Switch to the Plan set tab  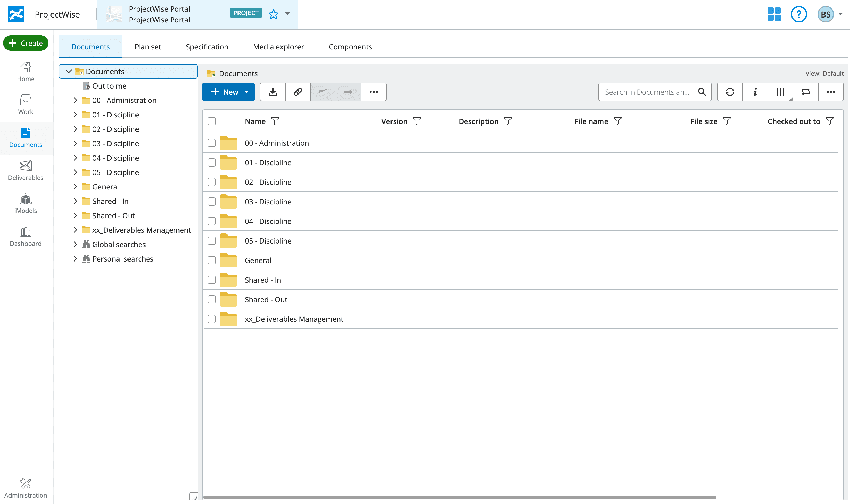coord(148,47)
